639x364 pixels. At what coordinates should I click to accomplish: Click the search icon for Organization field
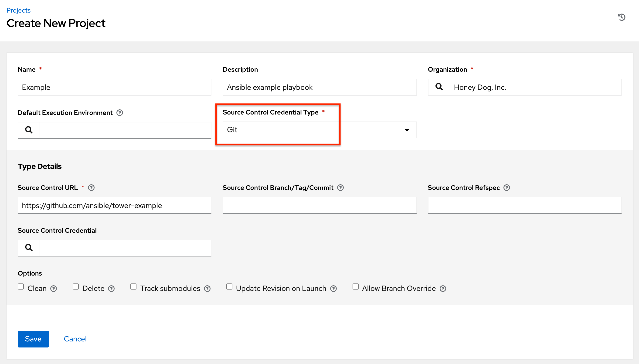click(x=439, y=87)
